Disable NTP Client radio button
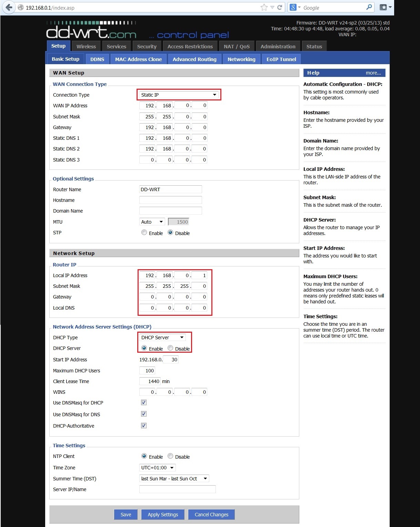 pos(170,456)
